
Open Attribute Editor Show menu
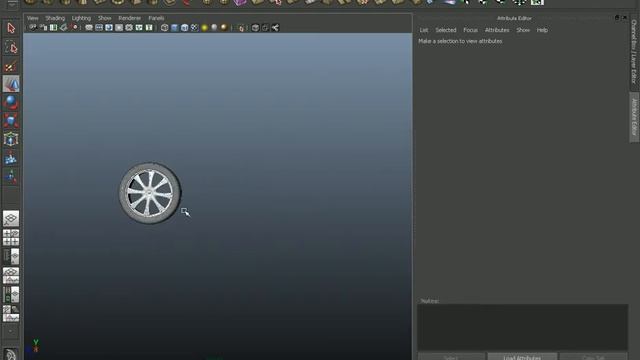point(523,30)
